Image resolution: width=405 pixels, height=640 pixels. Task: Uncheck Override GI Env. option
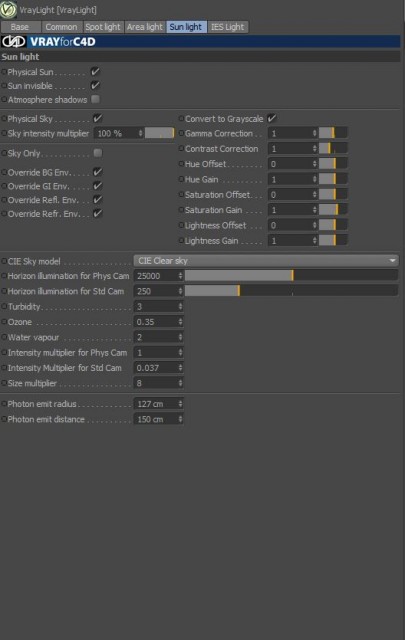click(97, 186)
